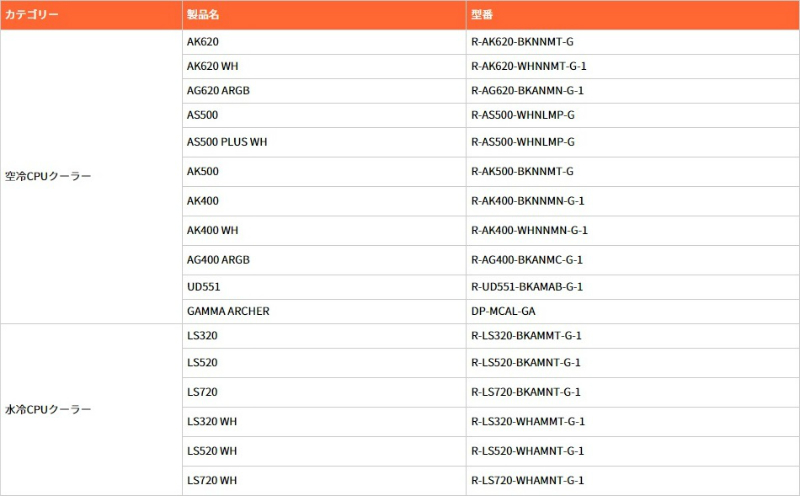Image resolution: width=800 pixels, height=496 pixels.
Task: Click the カテゴリー column header
Action: tap(32, 15)
